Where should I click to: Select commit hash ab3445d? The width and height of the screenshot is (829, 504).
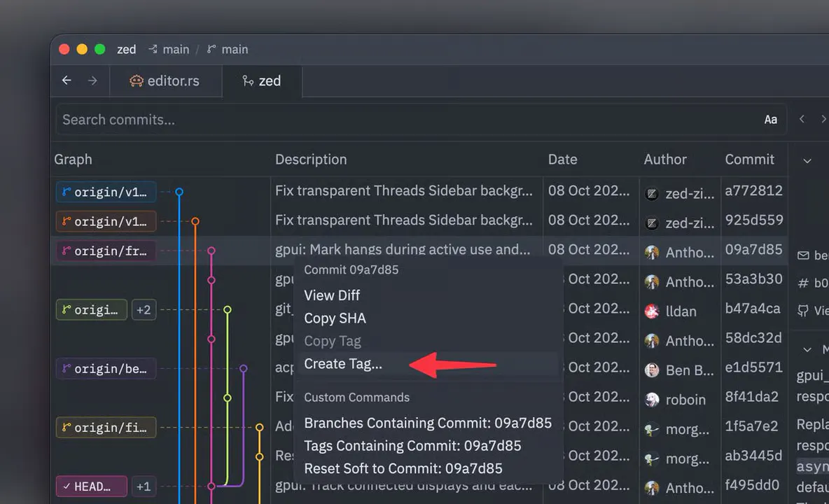click(753, 456)
